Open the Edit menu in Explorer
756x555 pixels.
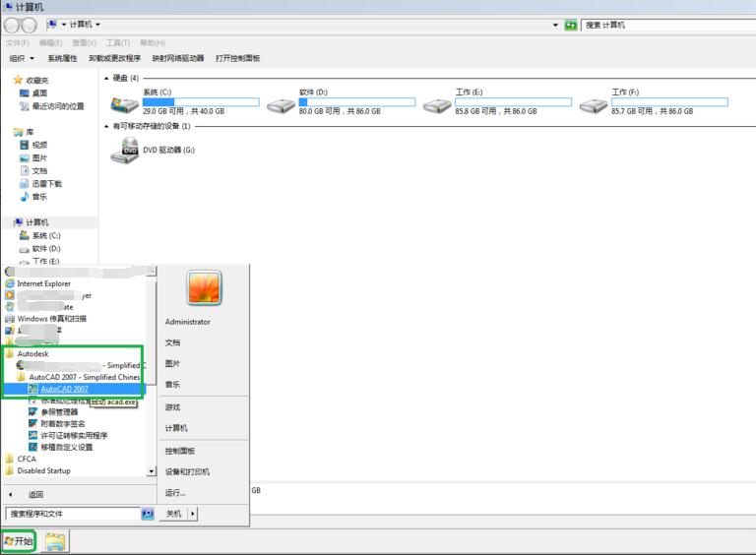click(x=50, y=43)
